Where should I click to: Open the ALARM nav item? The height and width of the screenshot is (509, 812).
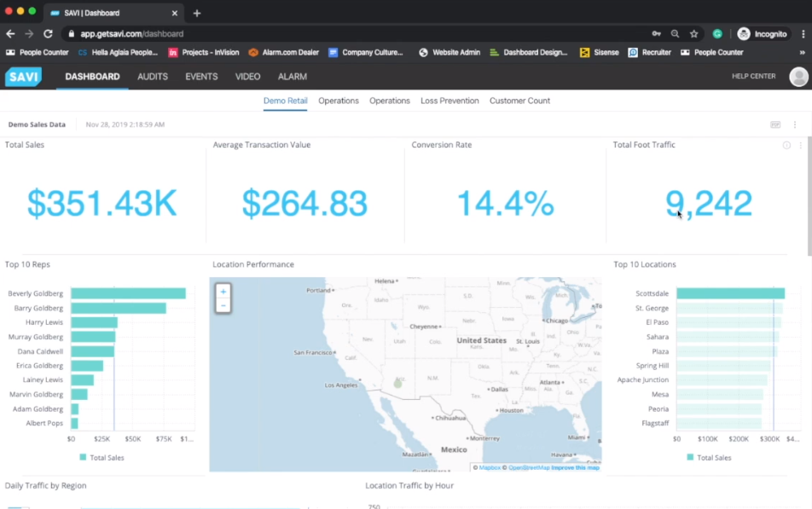pos(292,77)
